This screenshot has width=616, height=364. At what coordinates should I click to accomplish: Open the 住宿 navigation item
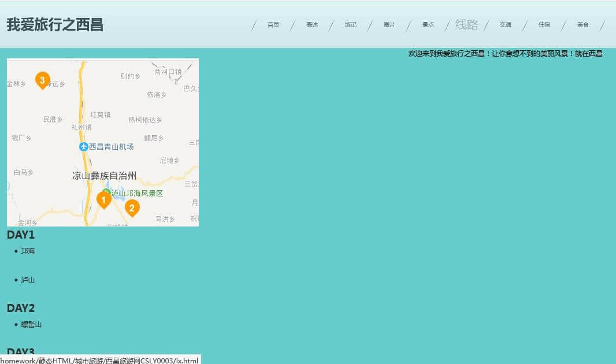pos(544,25)
